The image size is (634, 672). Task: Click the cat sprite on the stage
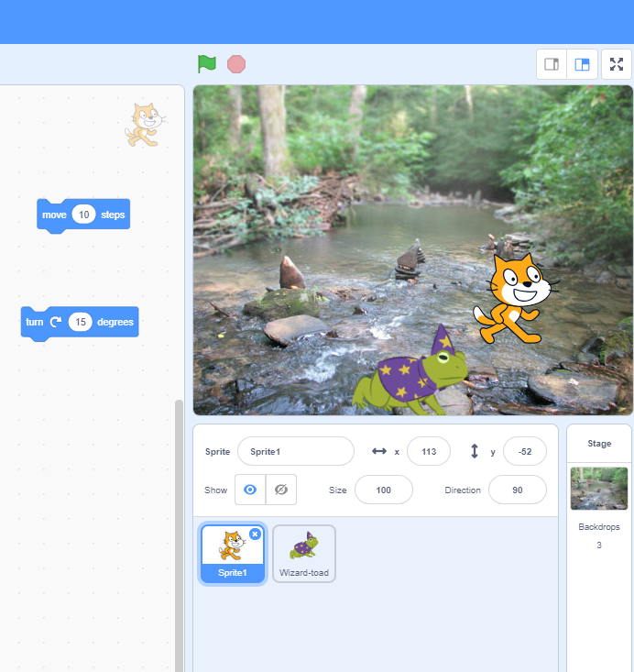pyautogui.click(x=514, y=299)
